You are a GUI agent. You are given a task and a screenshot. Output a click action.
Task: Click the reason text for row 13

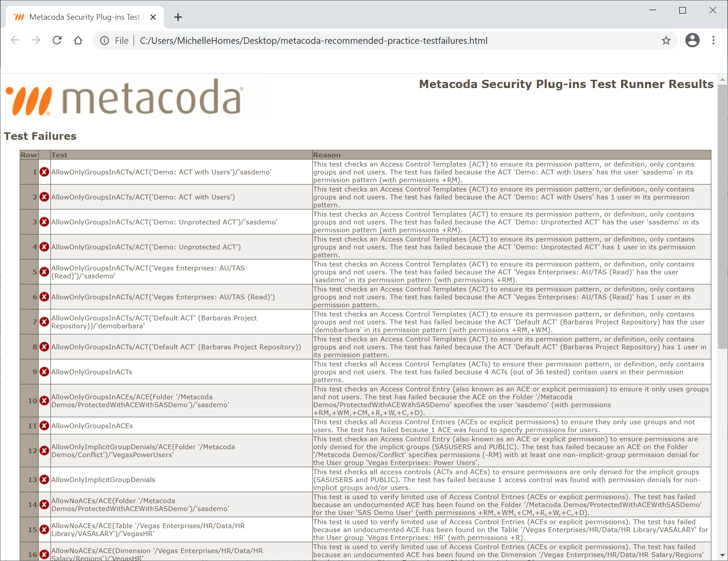click(507, 479)
